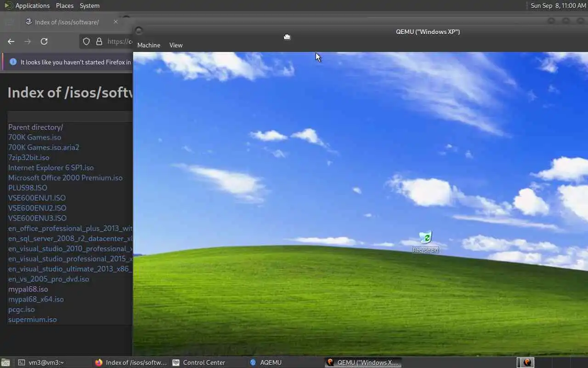Viewport: 588px width, 368px height.
Task: Click the show desktop icon in bottom panel
Action: (6, 362)
